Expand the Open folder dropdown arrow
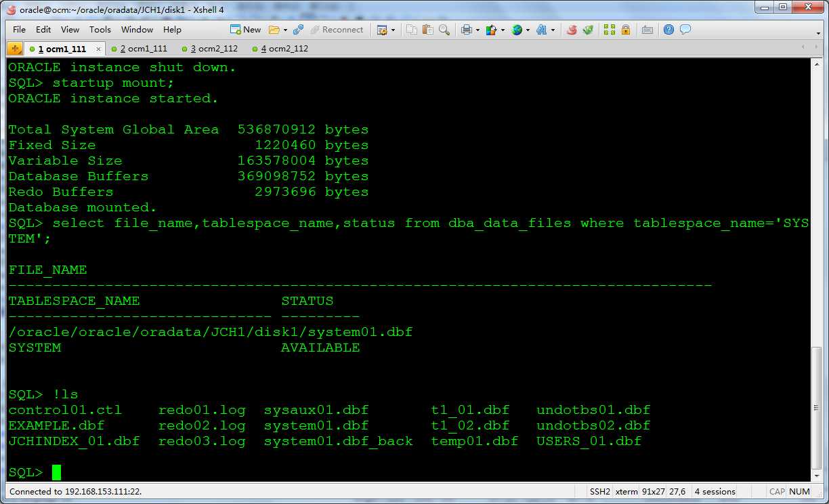The image size is (829, 504). pyautogui.click(x=285, y=30)
